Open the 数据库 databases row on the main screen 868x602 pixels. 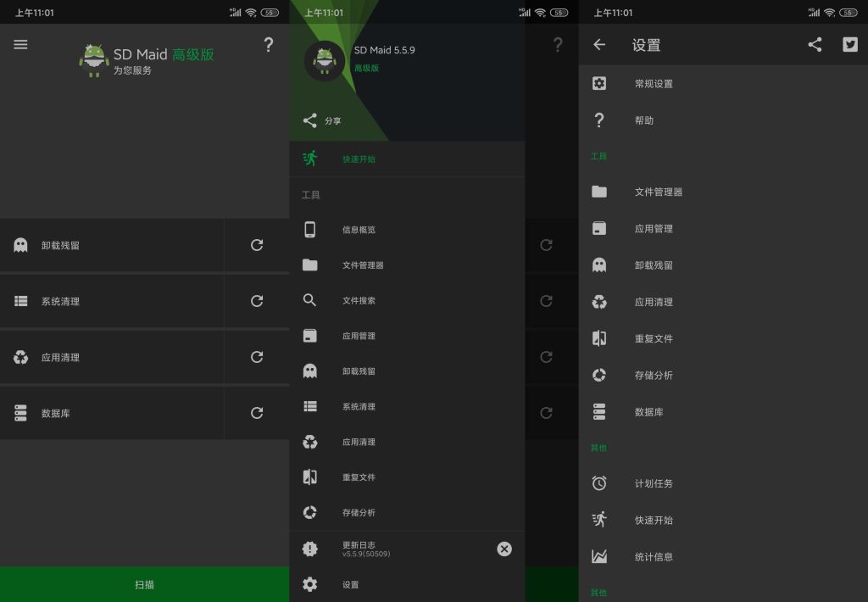pos(110,413)
